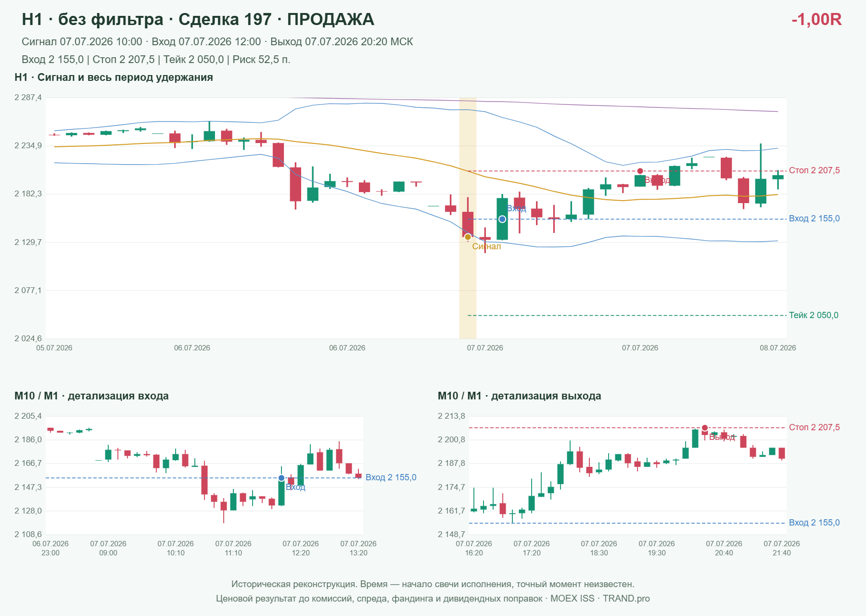This screenshot has height=616, width=866.
Task: Click the 'Вход 2 155,0 | Стоп 2 207,5' parameters line
Action: click(156, 60)
